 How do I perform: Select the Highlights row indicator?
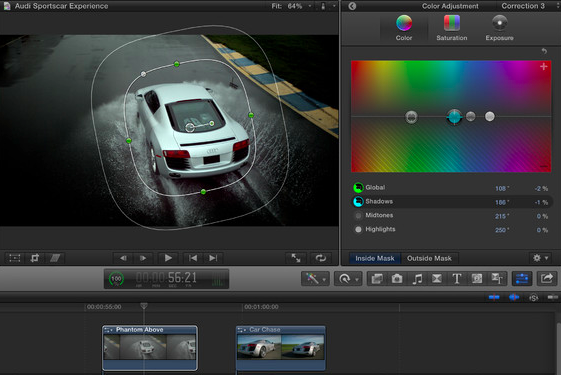(358, 229)
